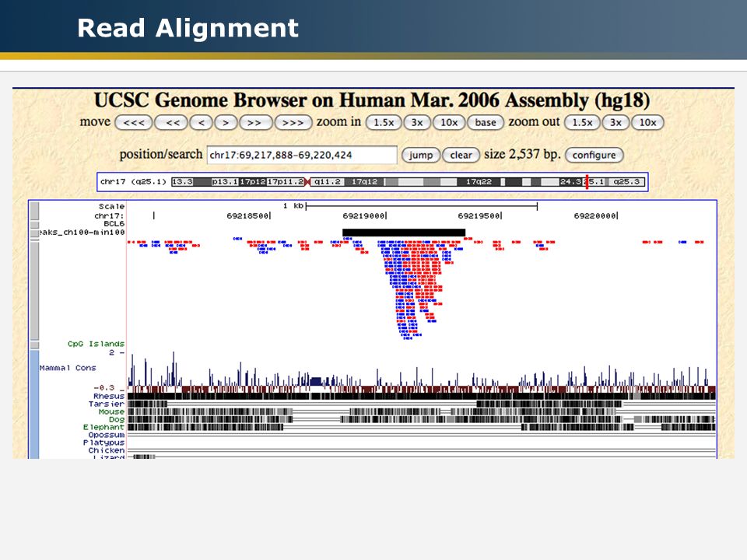The height and width of the screenshot is (560, 747).
Task: Click the << move button
Action: [172, 122]
